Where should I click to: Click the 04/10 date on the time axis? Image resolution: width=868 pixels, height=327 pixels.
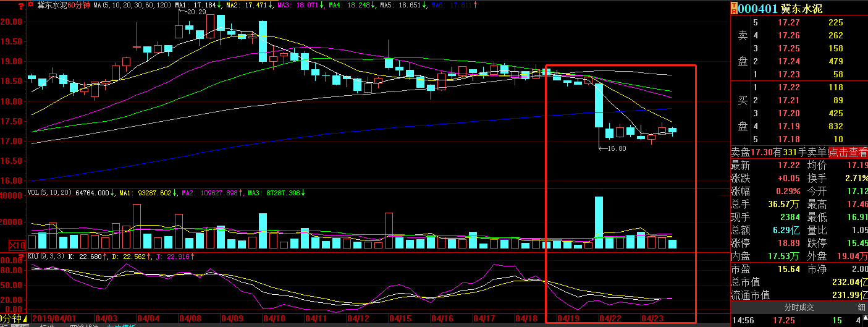click(274, 319)
